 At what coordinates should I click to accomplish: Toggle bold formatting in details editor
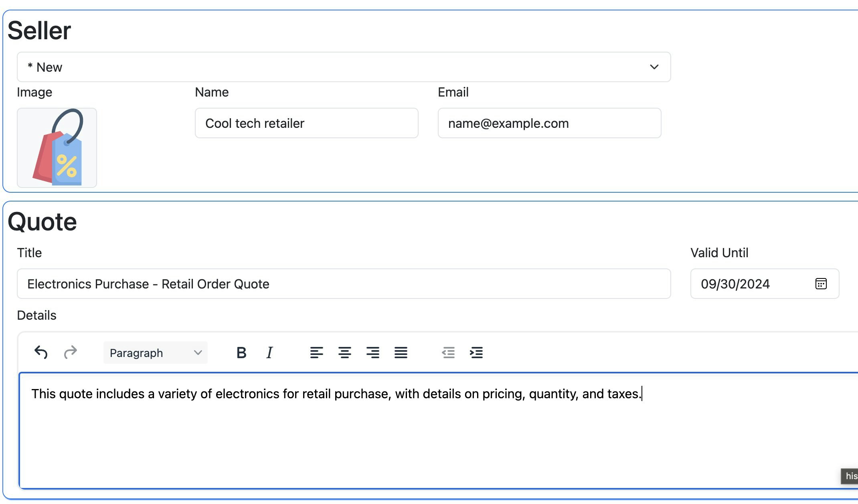tap(241, 353)
